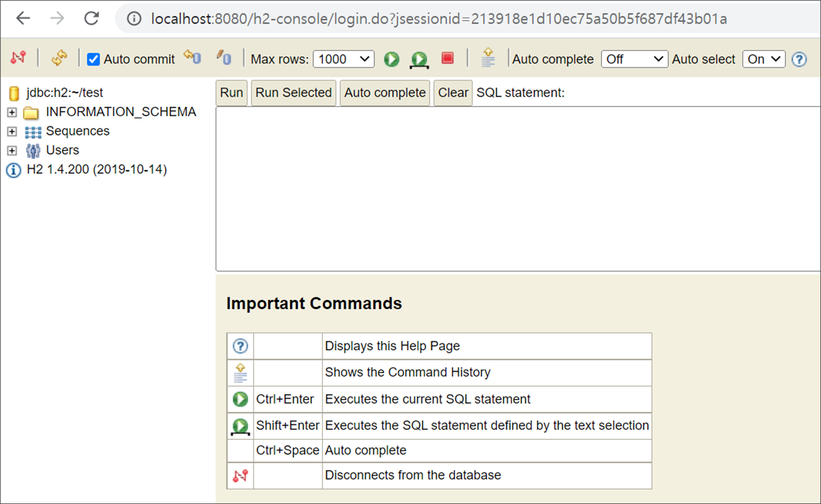Select INFORMATION_SCHEMA in the tree

pyautogui.click(x=121, y=112)
